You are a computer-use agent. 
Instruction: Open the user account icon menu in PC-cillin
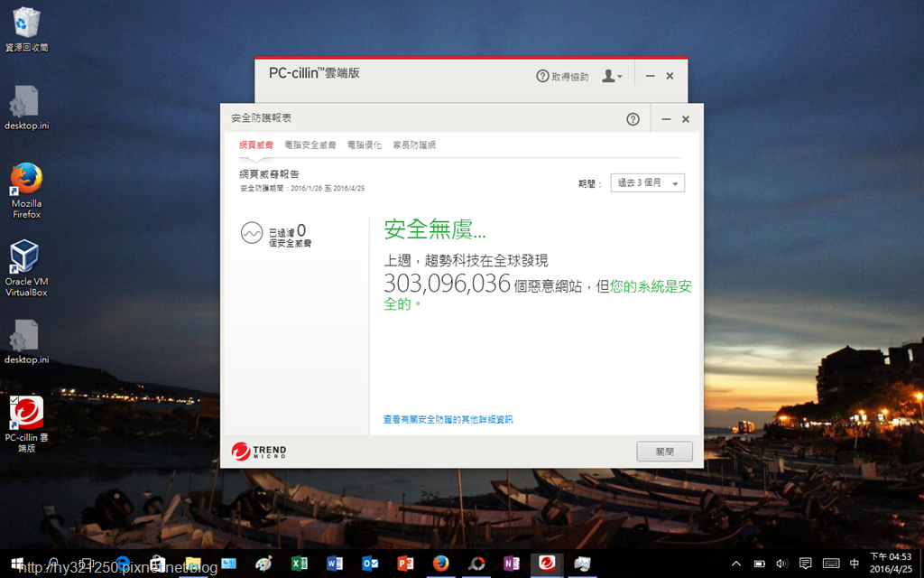[x=612, y=76]
